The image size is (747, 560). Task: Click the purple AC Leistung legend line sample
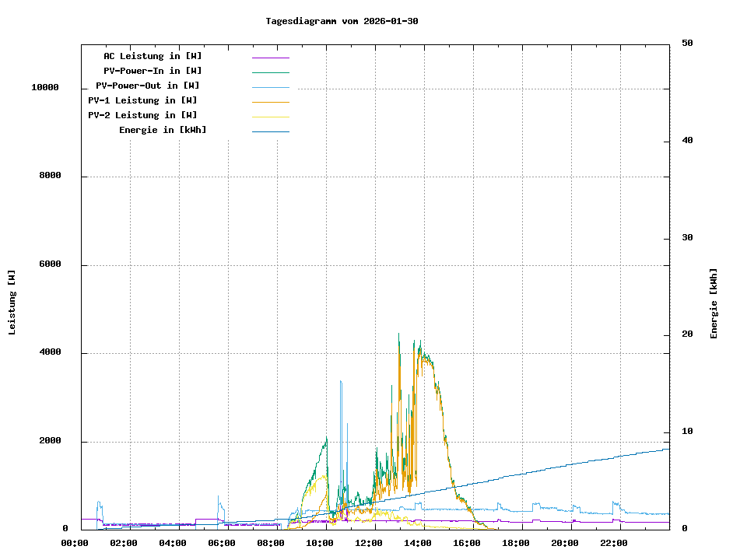click(x=270, y=57)
